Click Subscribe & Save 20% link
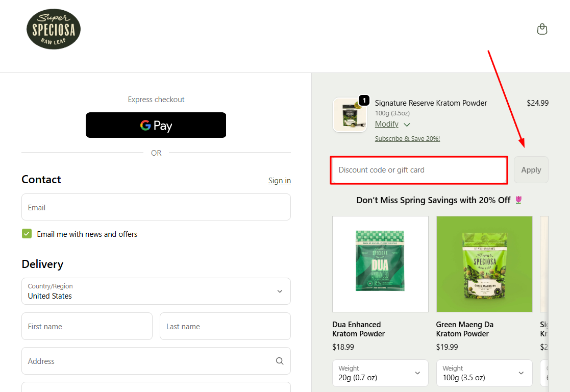 pos(408,138)
